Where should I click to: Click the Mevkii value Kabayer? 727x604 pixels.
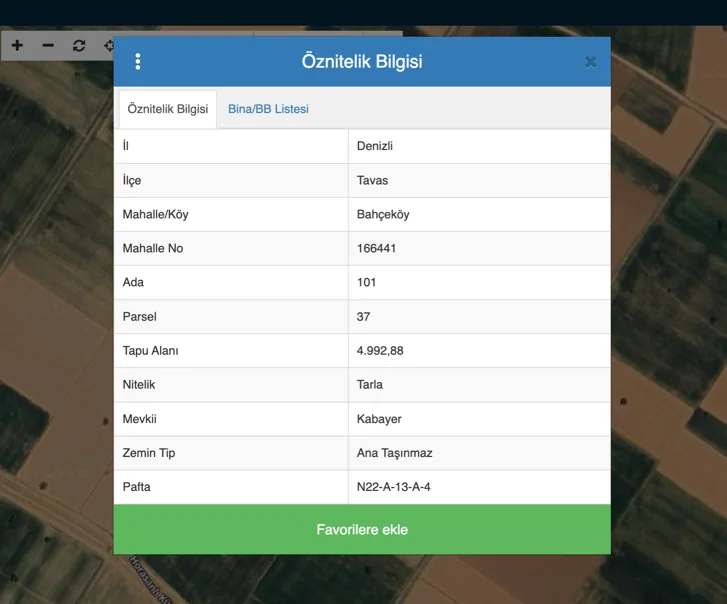point(379,418)
